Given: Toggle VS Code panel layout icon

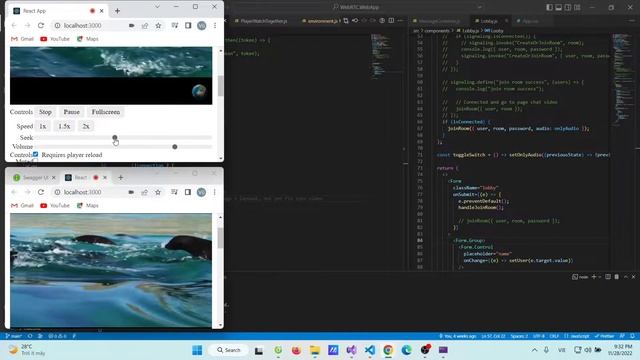Looking at the screenshot, I should [x=558, y=7].
